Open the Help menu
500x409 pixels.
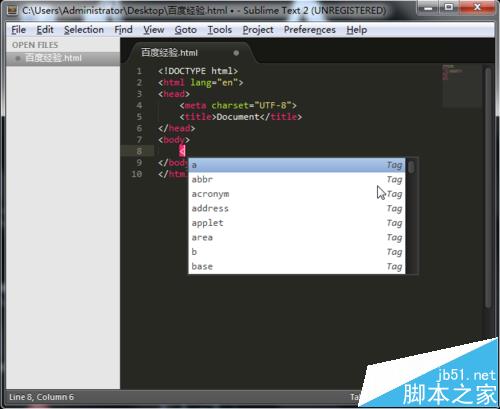point(356,30)
